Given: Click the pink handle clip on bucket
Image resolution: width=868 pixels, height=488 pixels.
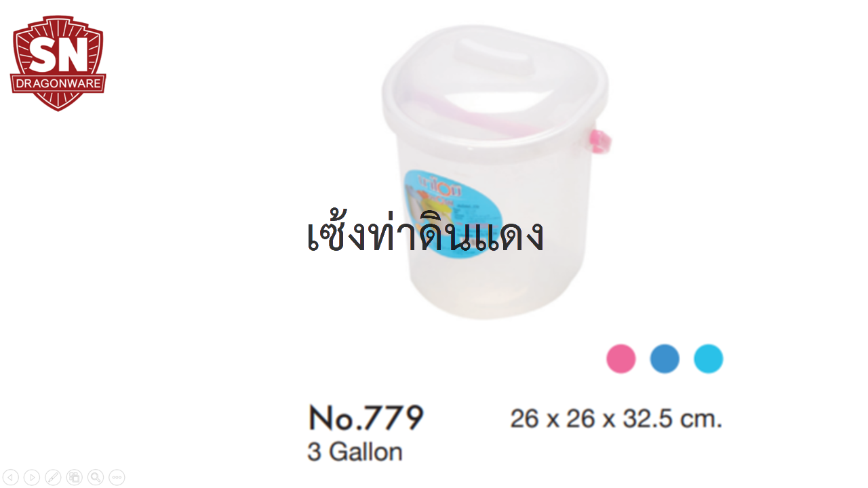Looking at the screenshot, I should click(600, 141).
